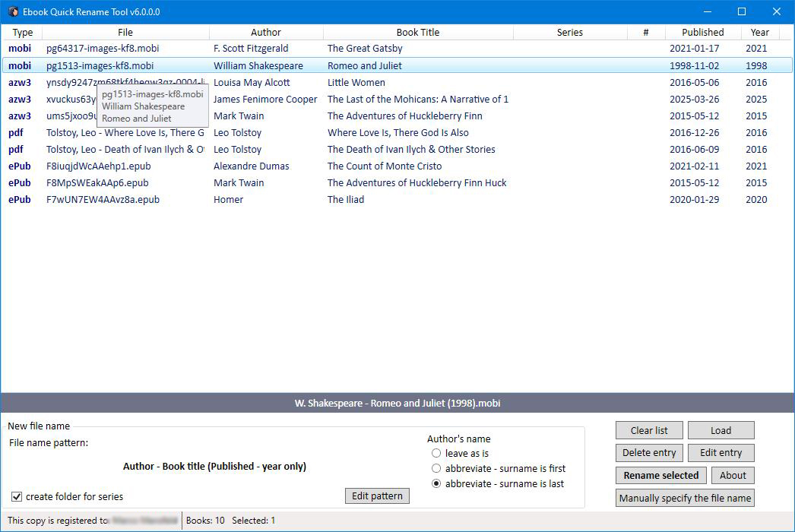Select the 'leave as is' author name option
Screen dimensions: 795x532
pyautogui.click(x=437, y=453)
